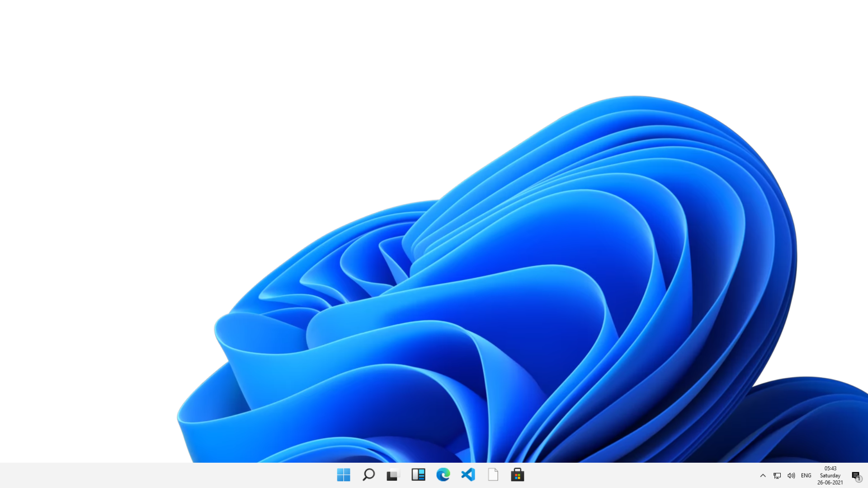
Task: Open network status in system tray
Action: [777, 475]
